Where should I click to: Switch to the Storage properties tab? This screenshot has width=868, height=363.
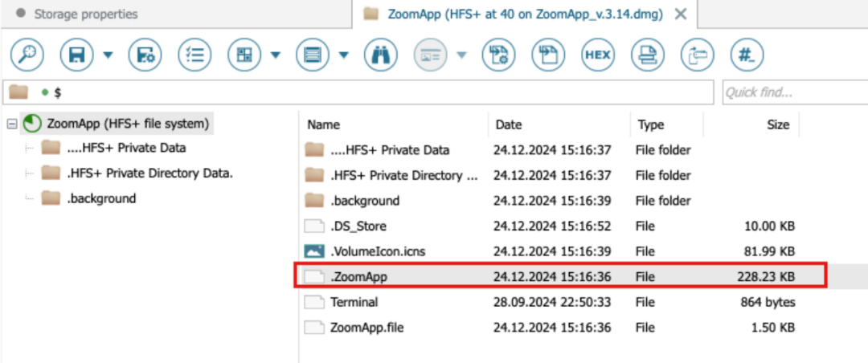(86, 14)
